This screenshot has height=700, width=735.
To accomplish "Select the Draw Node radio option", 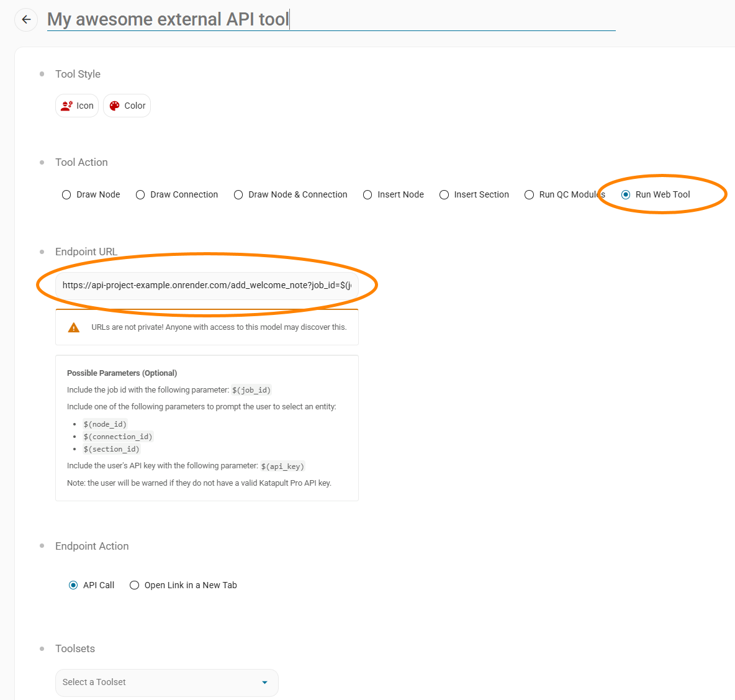I will [x=66, y=195].
